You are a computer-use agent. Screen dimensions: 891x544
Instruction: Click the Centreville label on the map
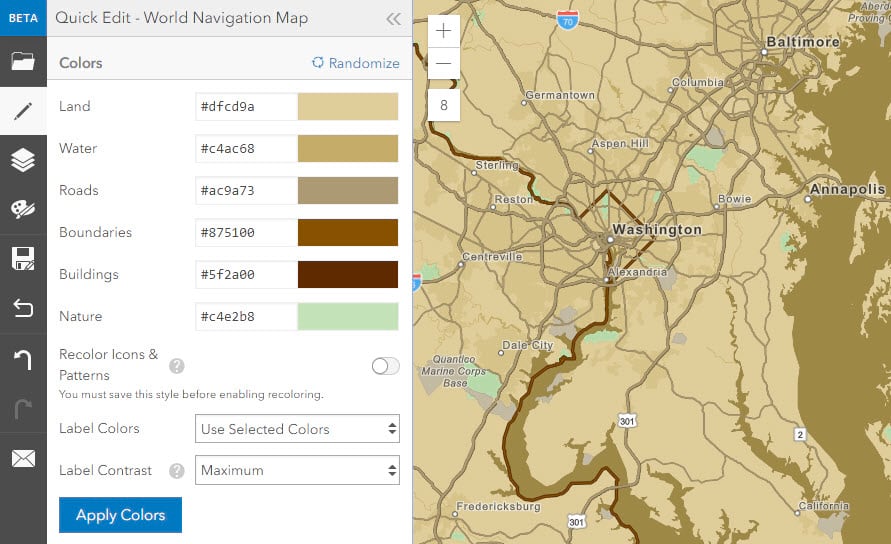(492, 257)
